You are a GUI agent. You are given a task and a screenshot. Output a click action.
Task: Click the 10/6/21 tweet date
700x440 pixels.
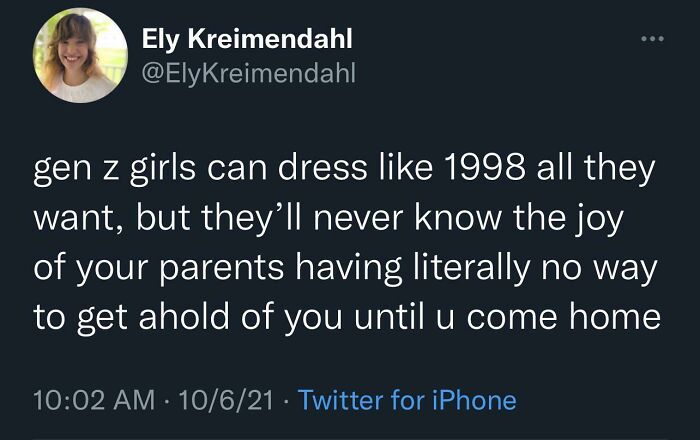point(226,399)
